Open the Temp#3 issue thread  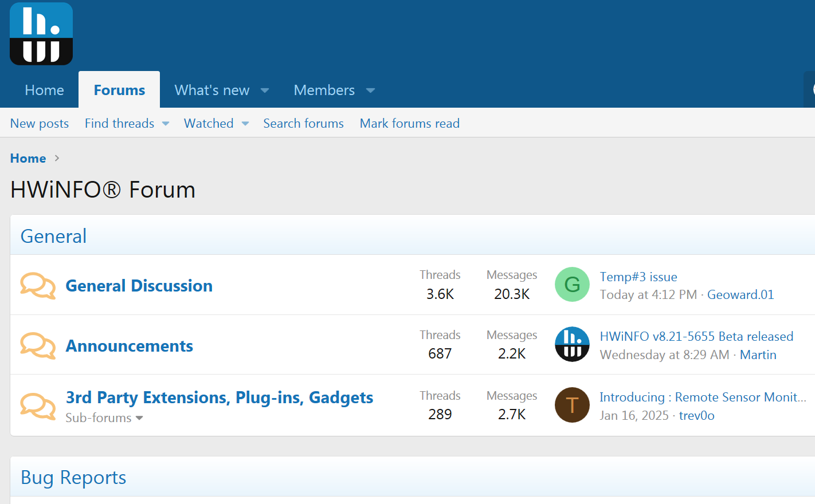638,277
